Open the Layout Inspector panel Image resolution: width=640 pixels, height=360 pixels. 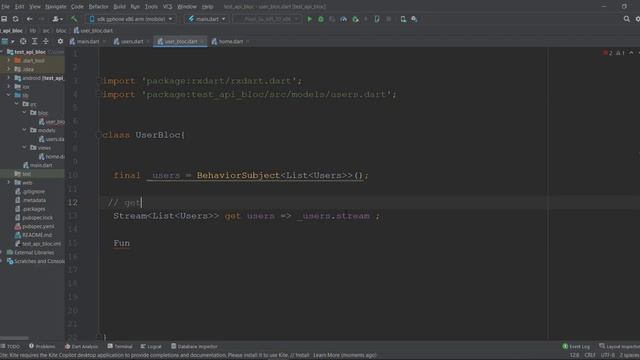pos(620,347)
